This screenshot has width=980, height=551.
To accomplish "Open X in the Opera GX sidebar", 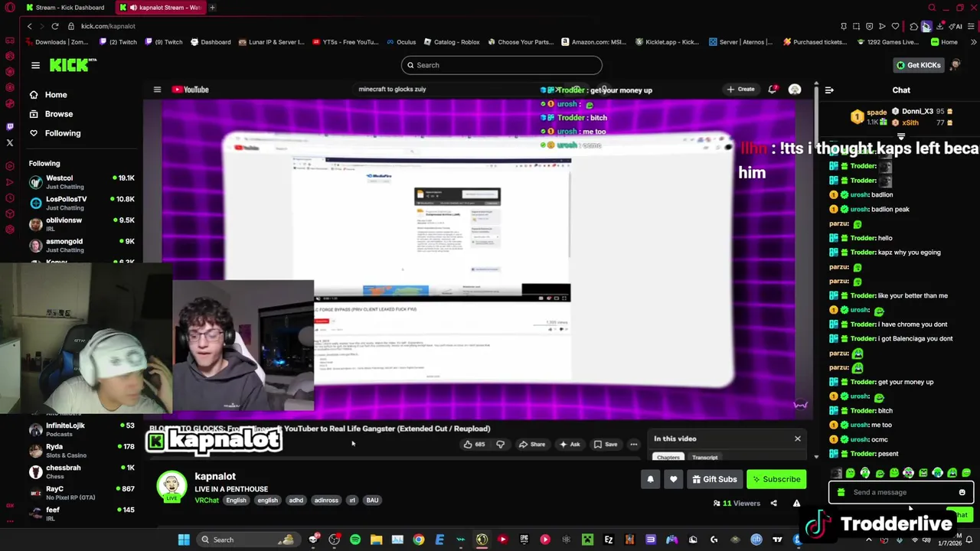I will point(10,142).
